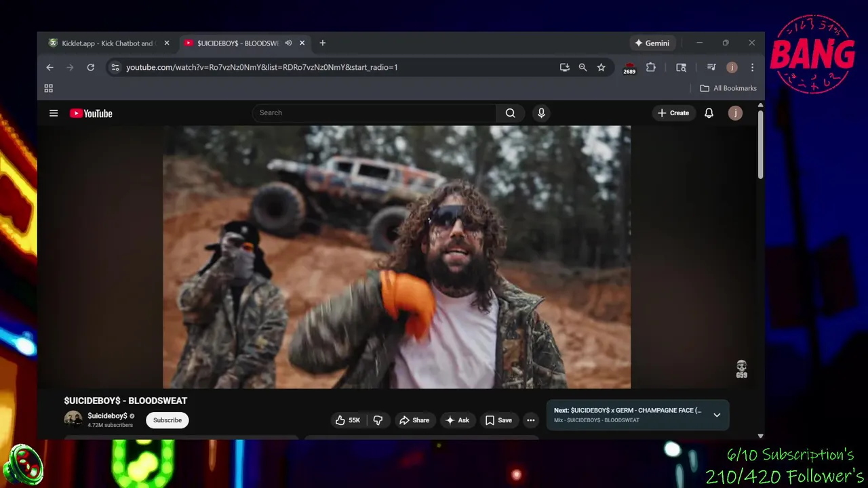Click the '4.72M subscribers' text
The image size is (868, 488).
coord(110,425)
